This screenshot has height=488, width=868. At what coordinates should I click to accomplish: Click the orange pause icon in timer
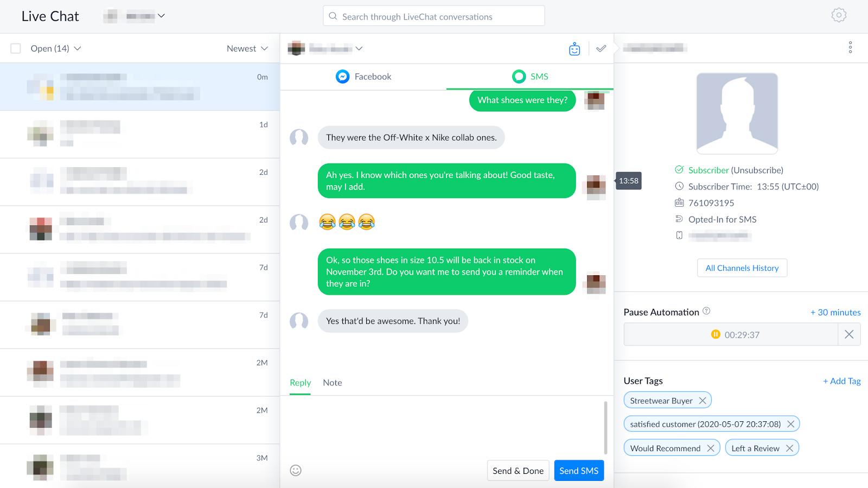pos(716,334)
